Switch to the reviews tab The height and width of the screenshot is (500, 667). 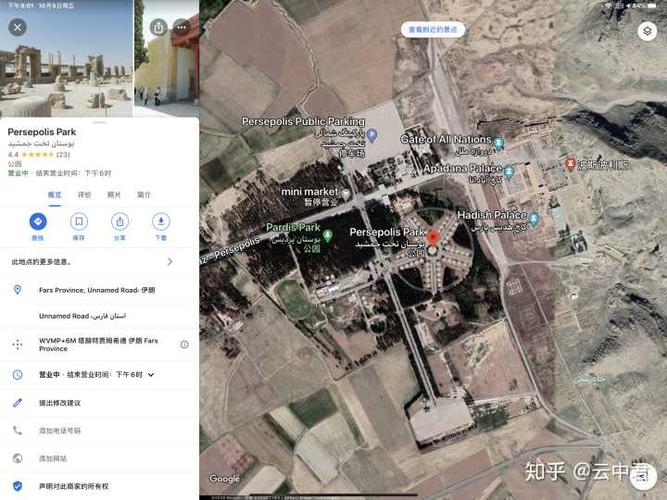tap(84, 195)
